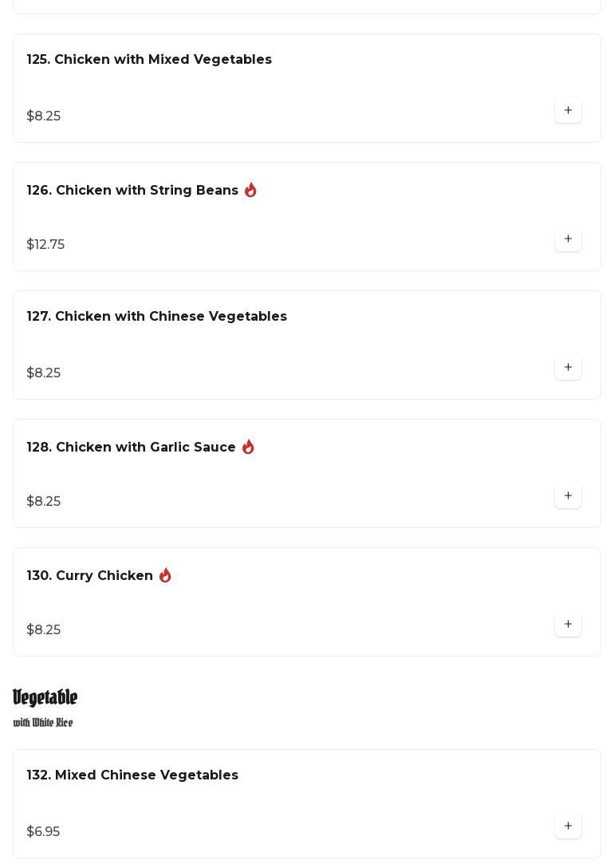Select 127. Chicken with Chinese Vegetables title
614x868 pixels.
[x=156, y=317]
